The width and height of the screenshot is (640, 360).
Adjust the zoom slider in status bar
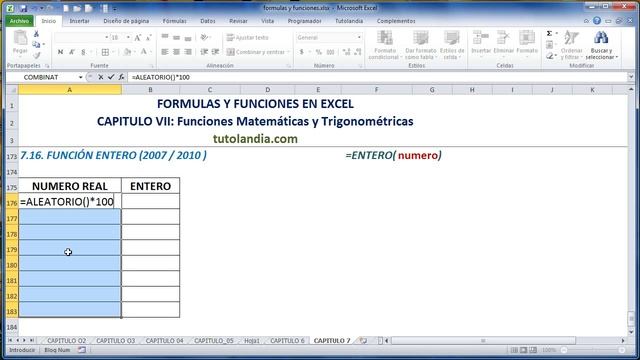593,350
